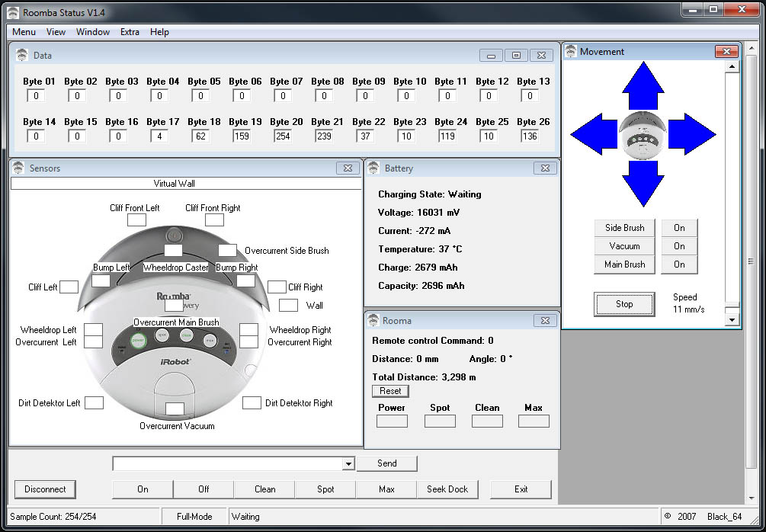
Task: Disconnect from the Roomba
Action: pos(45,489)
